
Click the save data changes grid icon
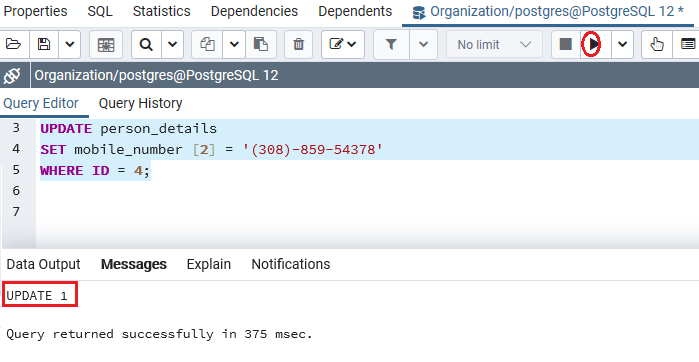(x=106, y=44)
